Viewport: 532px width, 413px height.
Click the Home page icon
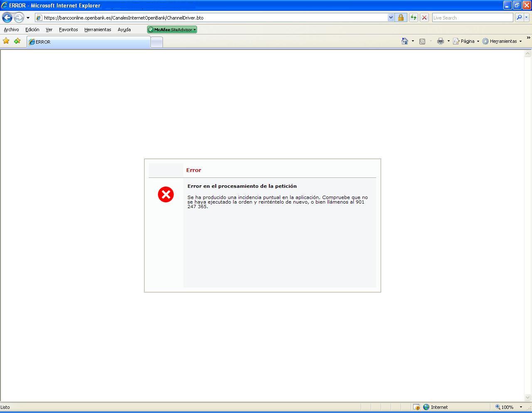click(x=404, y=41)
